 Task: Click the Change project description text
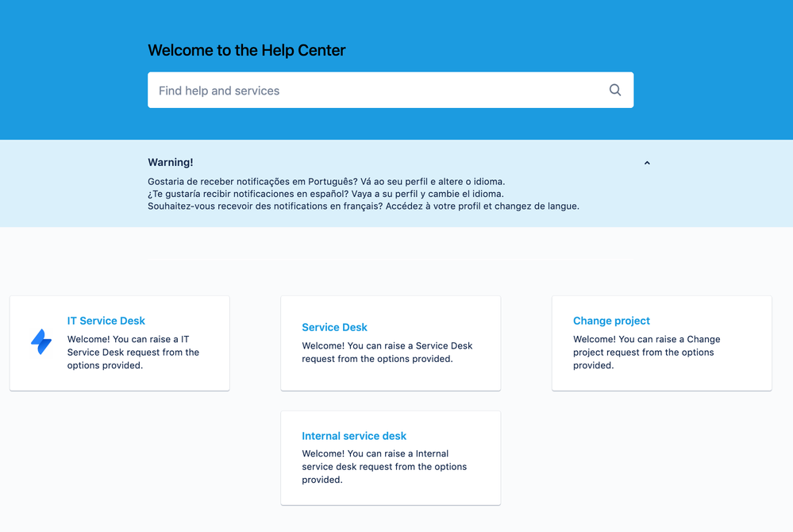click(x=647, y=352)
